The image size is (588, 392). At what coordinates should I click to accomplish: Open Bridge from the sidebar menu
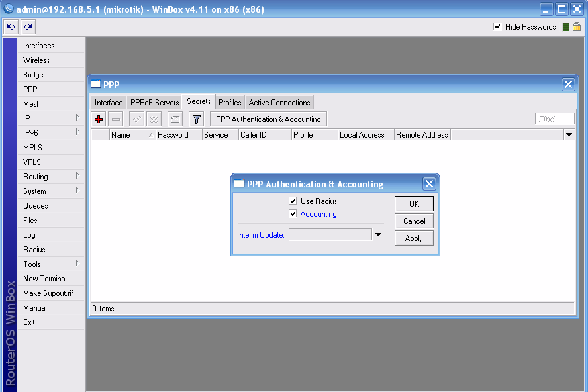point(50,75)
